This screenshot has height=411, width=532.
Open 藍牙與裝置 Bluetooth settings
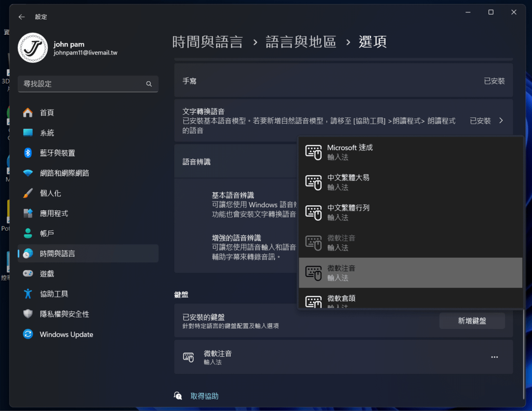88,153
